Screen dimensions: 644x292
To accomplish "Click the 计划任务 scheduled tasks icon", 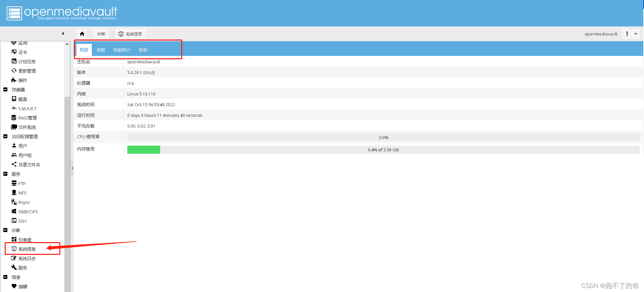I will click(x=14, y=61).
